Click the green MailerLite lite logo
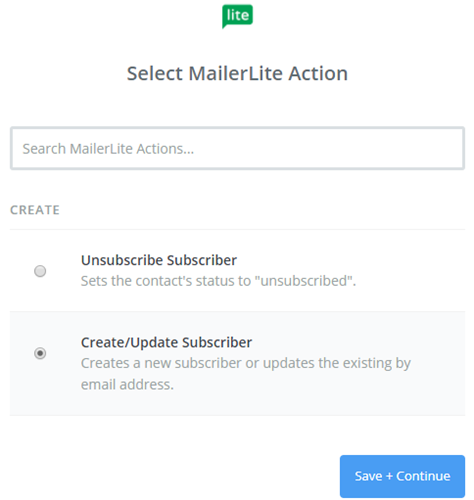 (x=237, y=15)
